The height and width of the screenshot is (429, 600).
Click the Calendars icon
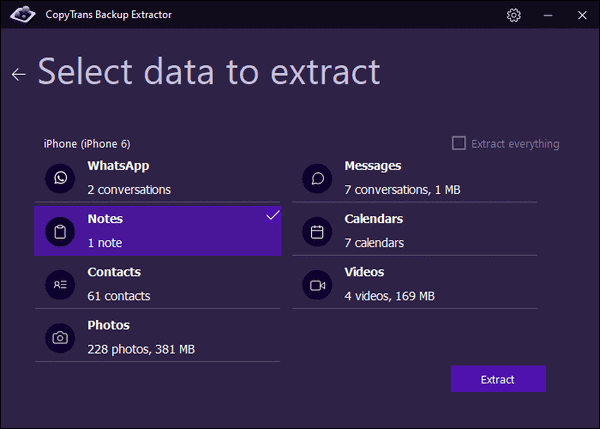click(317, 232)
